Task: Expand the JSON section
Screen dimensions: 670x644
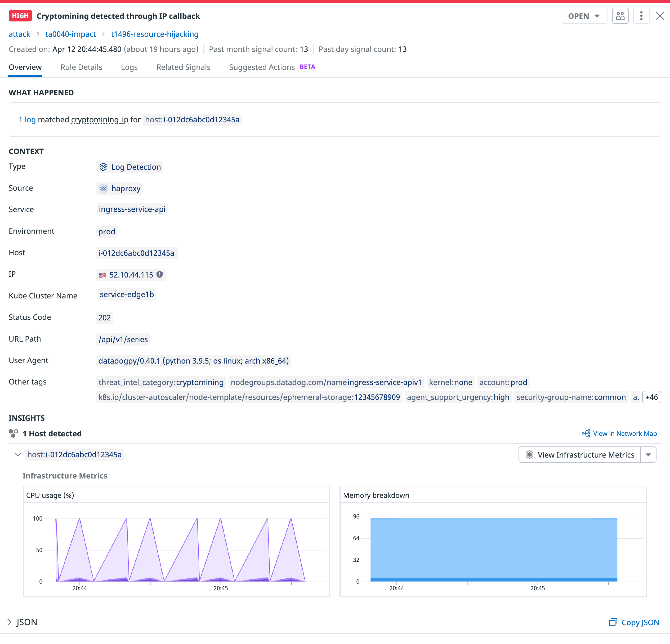Action: tap(10, 622)
